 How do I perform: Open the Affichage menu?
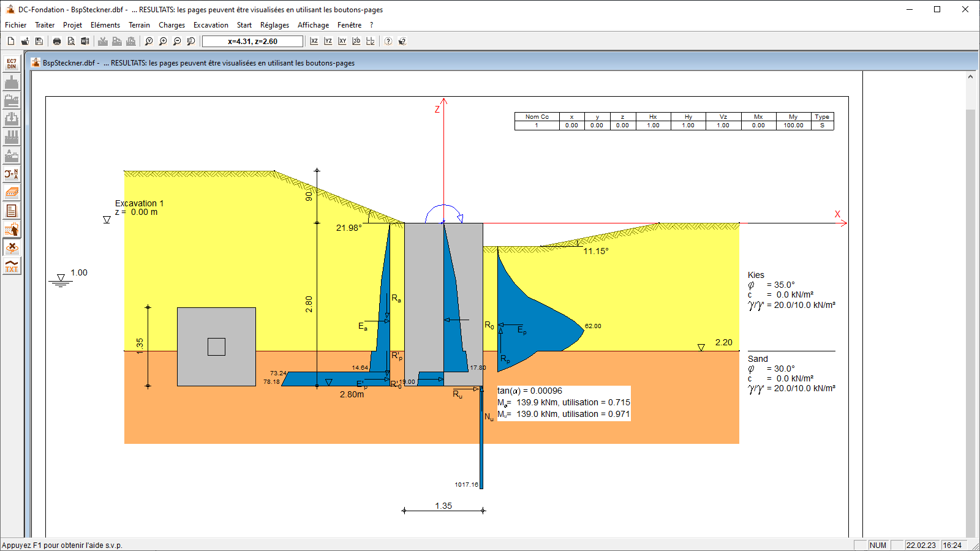[313, 25]
